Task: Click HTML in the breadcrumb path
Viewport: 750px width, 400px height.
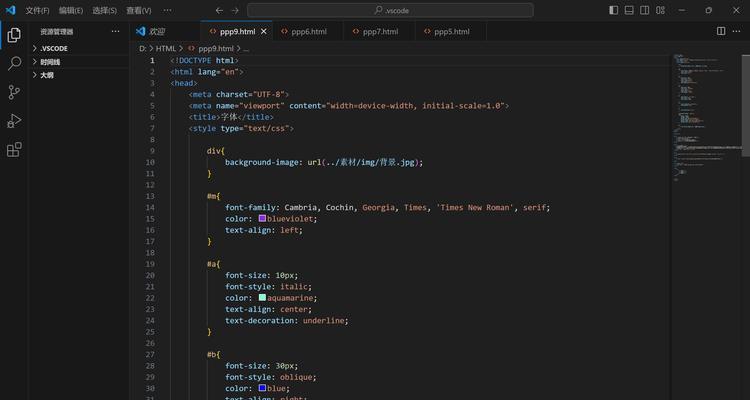Action: coord(166,48)
